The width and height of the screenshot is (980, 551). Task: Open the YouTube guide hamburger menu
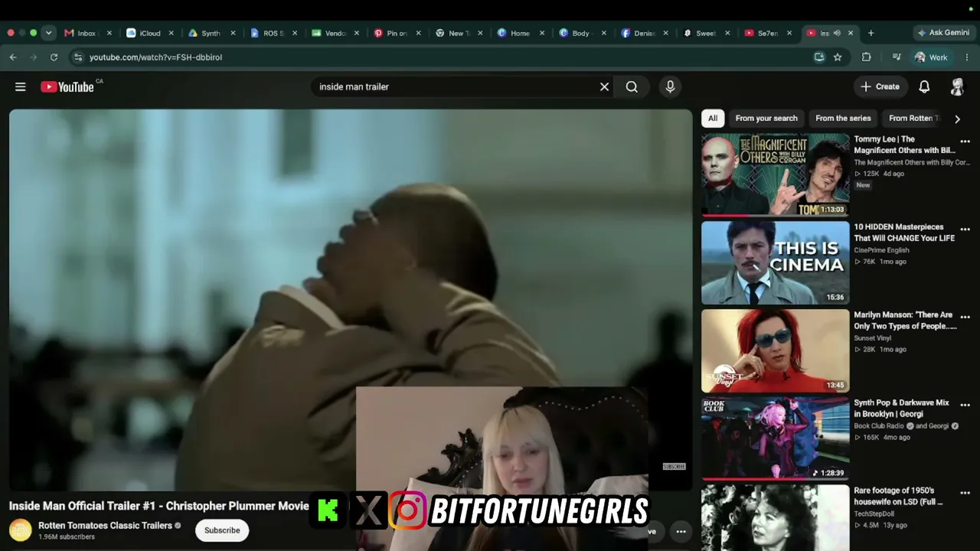click(21, 87)
